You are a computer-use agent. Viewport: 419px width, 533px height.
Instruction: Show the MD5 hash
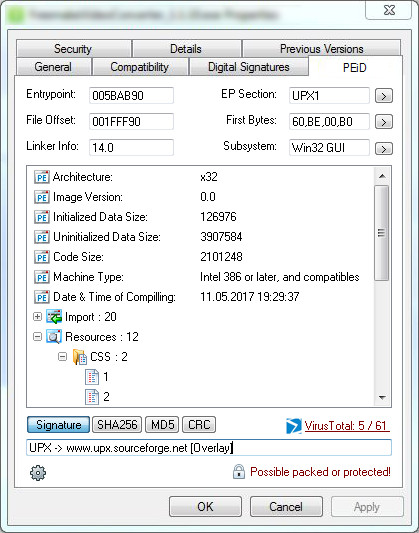162,425
